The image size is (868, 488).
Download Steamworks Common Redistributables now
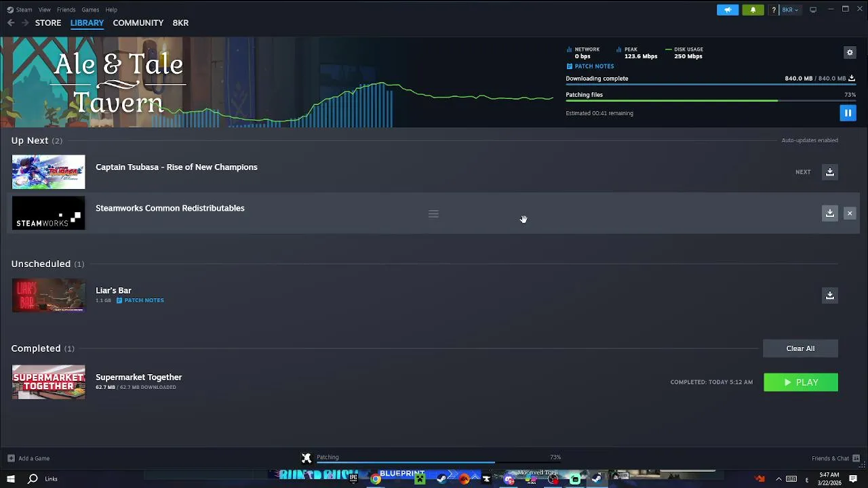[830, 213]
